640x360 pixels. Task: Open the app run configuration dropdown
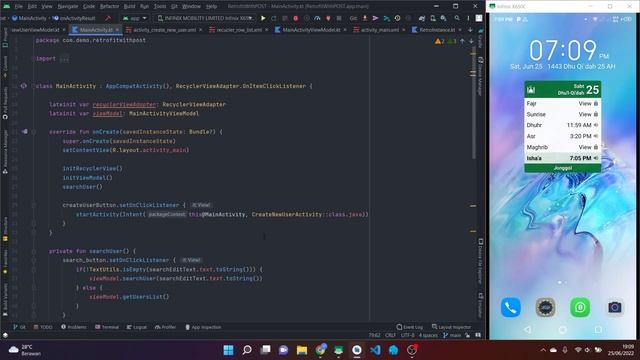[x=135, y=18]
